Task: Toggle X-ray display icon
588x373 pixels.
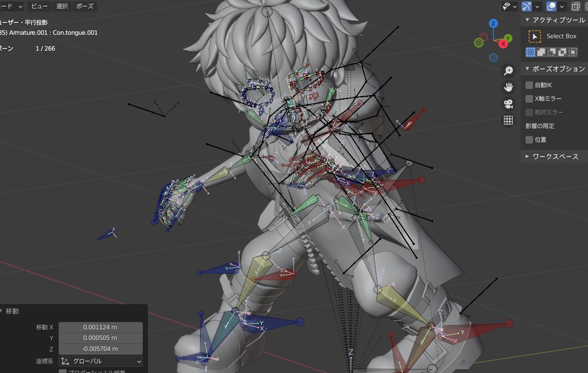Action: (575, 6)
